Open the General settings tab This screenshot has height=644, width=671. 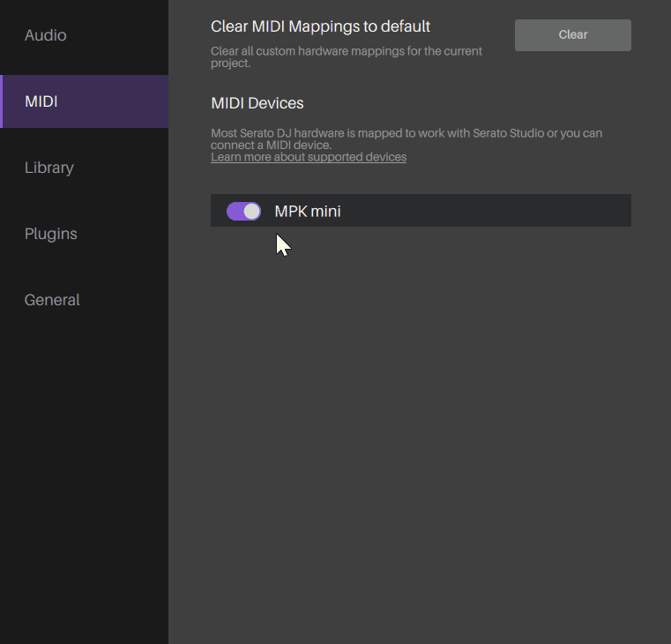[52, 300]
